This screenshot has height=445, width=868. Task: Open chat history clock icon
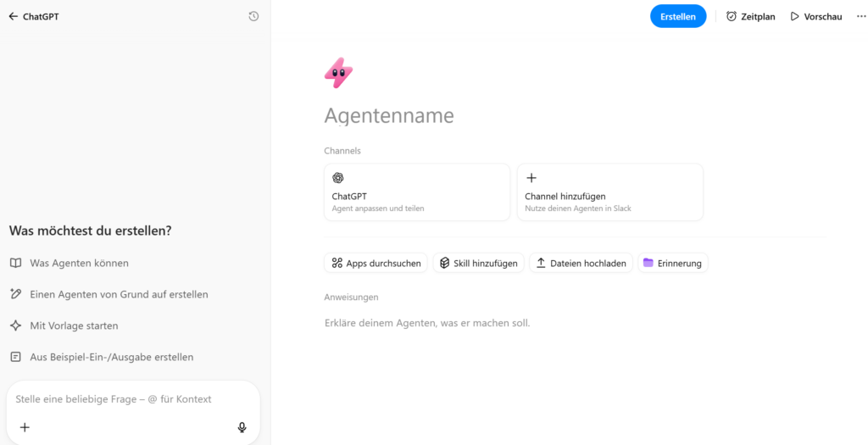tap(253, 16)
